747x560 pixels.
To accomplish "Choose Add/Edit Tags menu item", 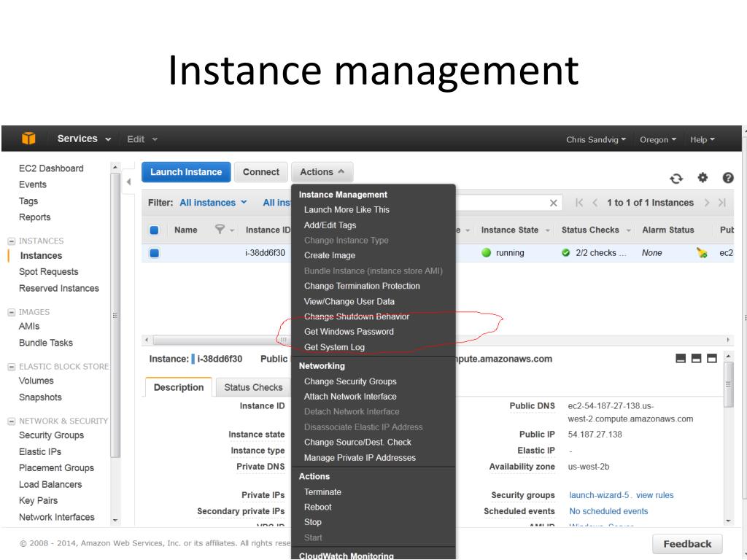I will coord(330,225).
